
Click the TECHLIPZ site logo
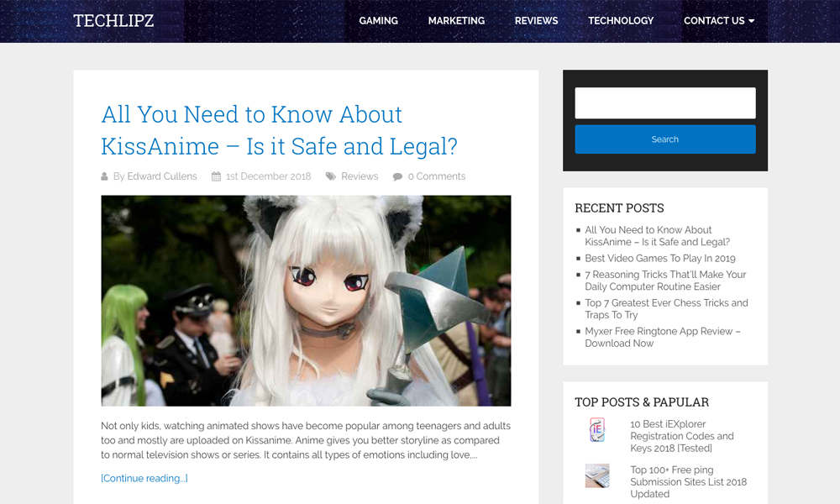(113, 21)
